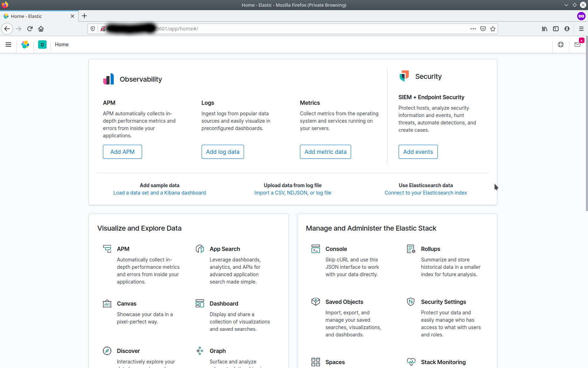Click the APM icon under Visualize
The image size is (588, 368).
click(107, 249)
